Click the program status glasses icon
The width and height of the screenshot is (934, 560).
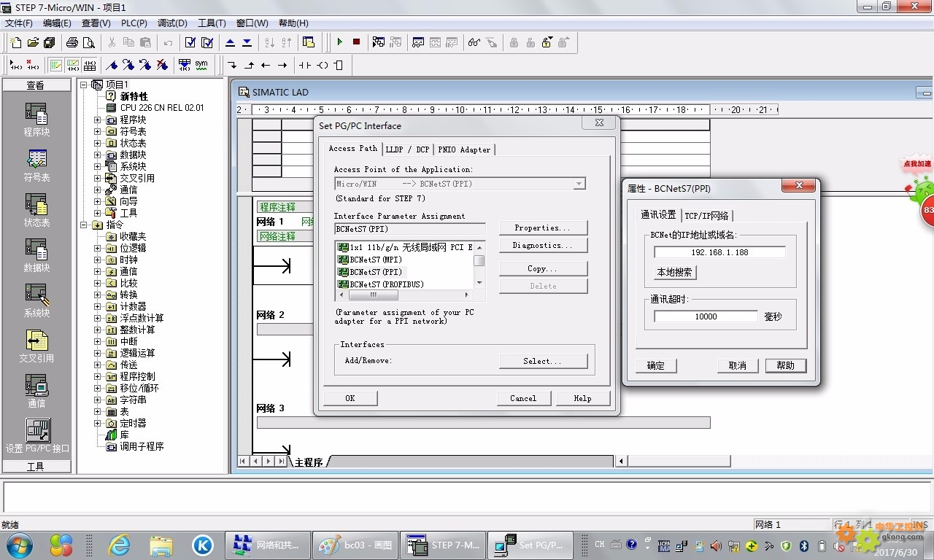474,42
